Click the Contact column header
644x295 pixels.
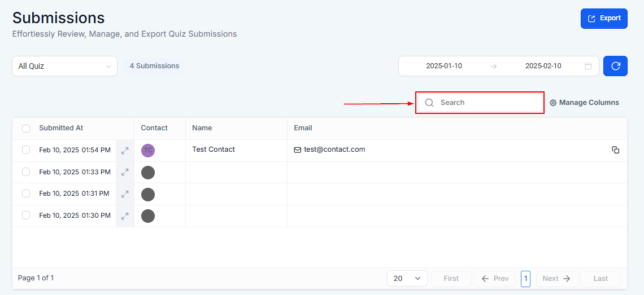tap(154, 128)
